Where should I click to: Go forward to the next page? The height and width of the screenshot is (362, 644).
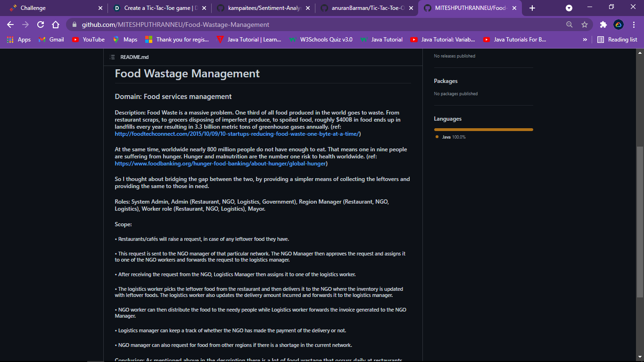(25, 25)
